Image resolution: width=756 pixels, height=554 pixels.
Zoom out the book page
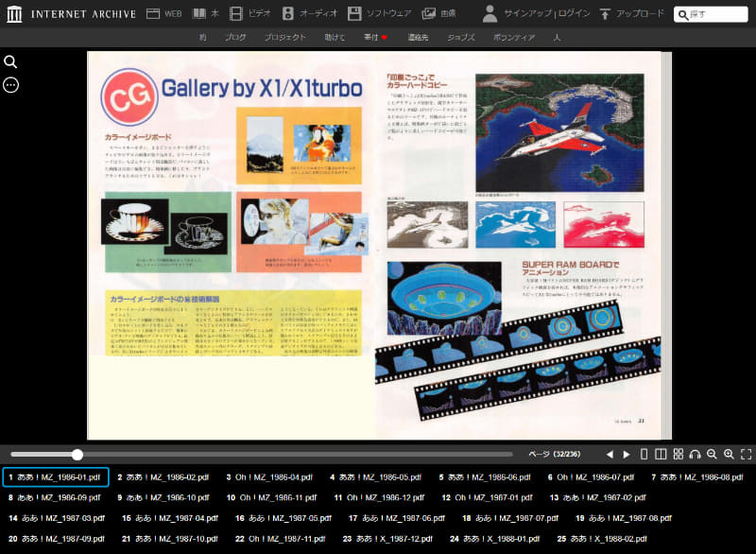pyautogui.click(x=712, y=454)
